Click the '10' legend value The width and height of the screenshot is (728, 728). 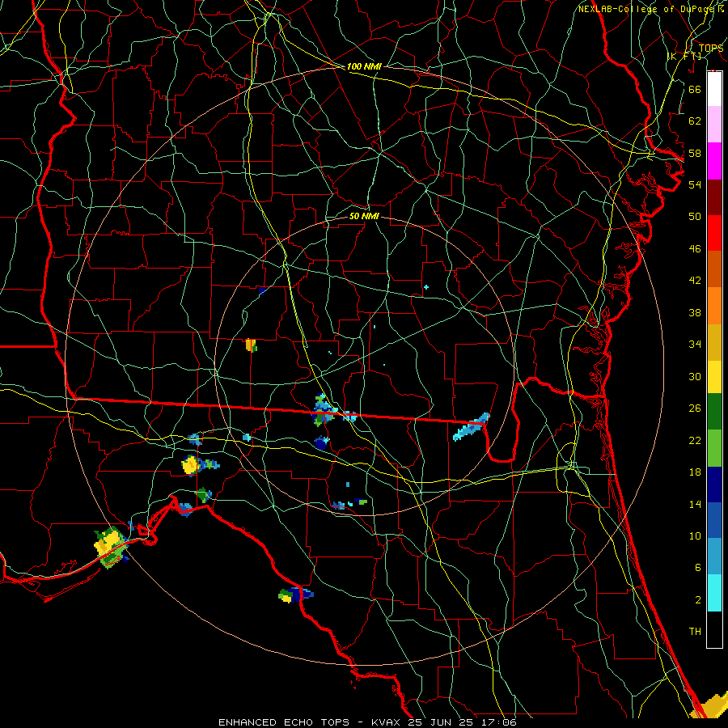coord(695,535)
